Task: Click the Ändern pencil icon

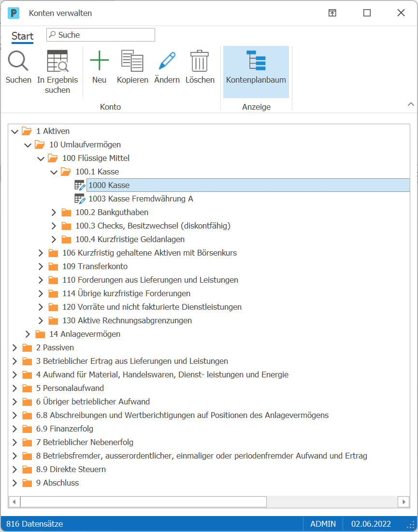Action: click(167, 61)
